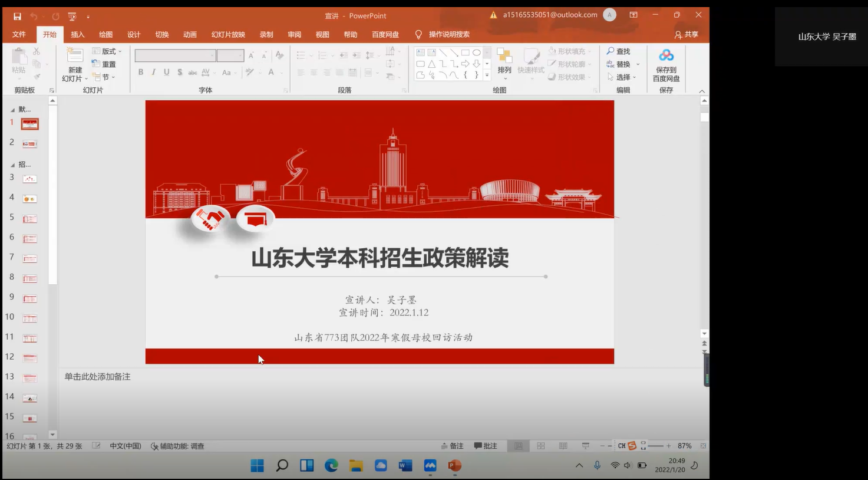Viewport: 868px width, 480px height.
Task: Collapse the 招... section in slide panel
Action: pos(12,165)
